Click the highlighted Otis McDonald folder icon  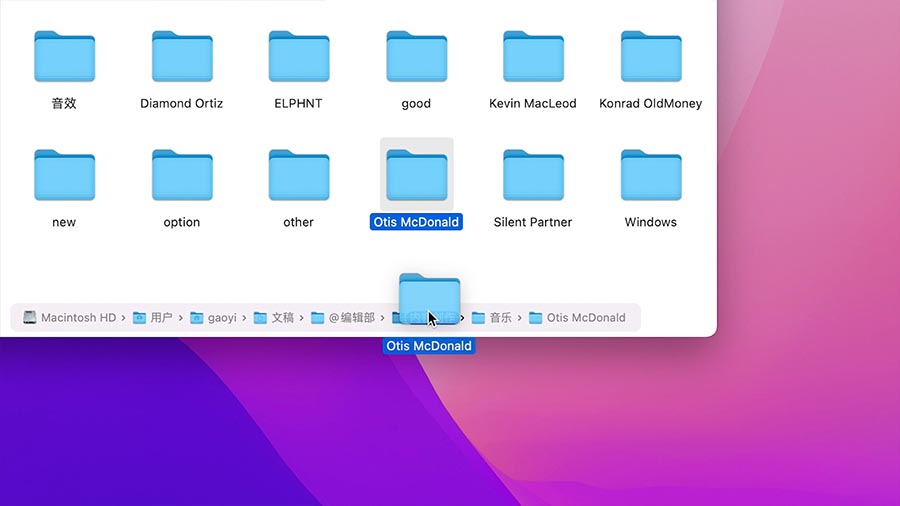416,176
